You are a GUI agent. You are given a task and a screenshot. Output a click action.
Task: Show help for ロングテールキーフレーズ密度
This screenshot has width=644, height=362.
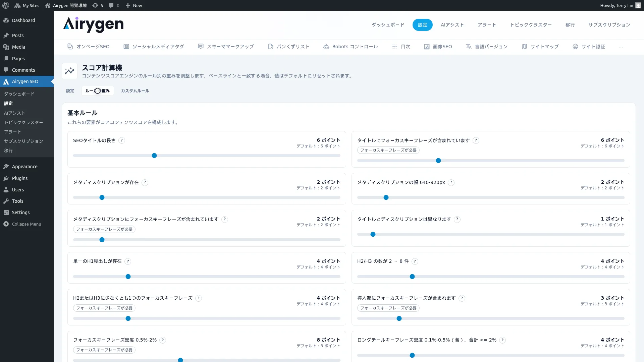coord(502,340)
